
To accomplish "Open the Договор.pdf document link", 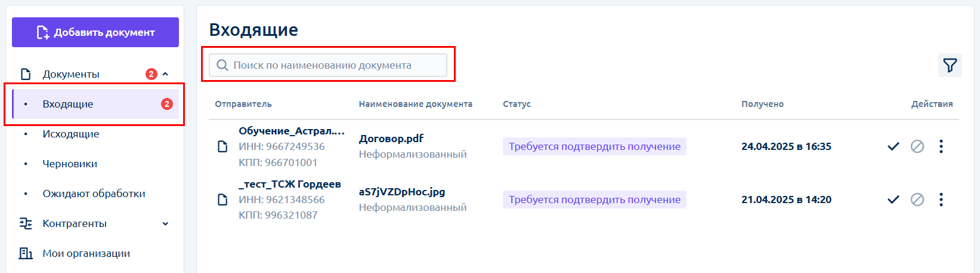I will pos(391,139).
